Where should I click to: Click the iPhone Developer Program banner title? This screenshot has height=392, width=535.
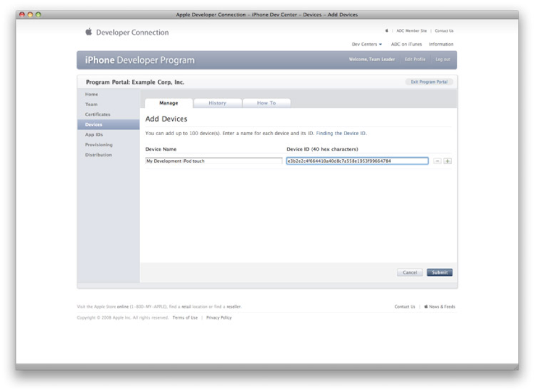(x=140, y=60)
